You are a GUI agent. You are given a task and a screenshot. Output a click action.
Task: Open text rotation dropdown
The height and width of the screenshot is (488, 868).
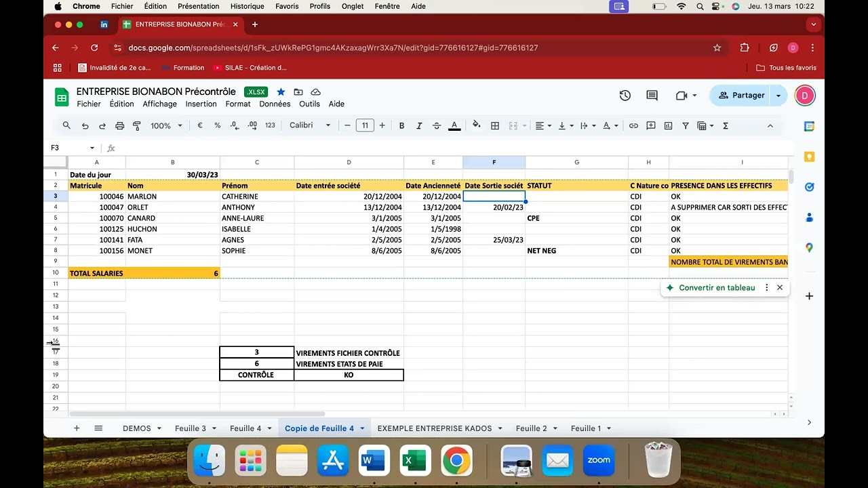[x=610, y=125]
